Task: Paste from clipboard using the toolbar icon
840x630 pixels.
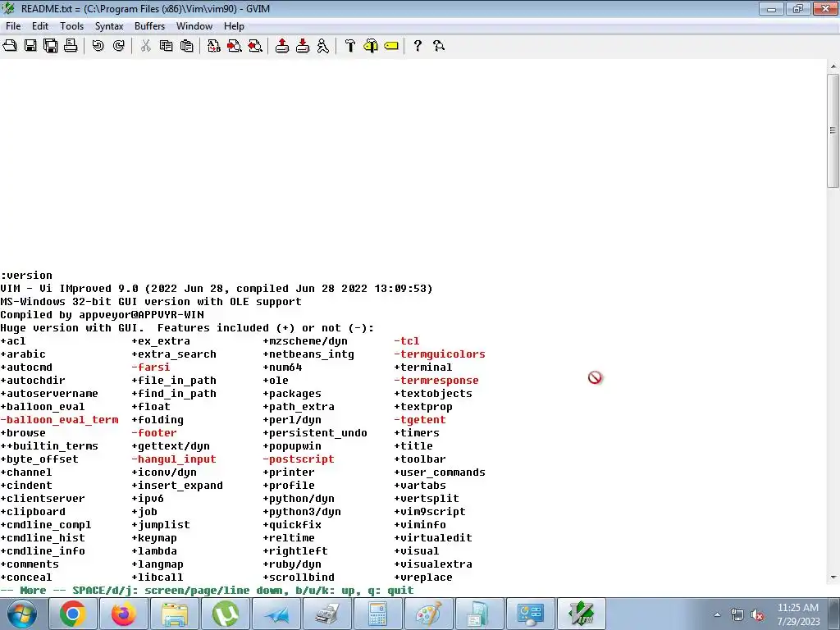Action: point(187,46)
